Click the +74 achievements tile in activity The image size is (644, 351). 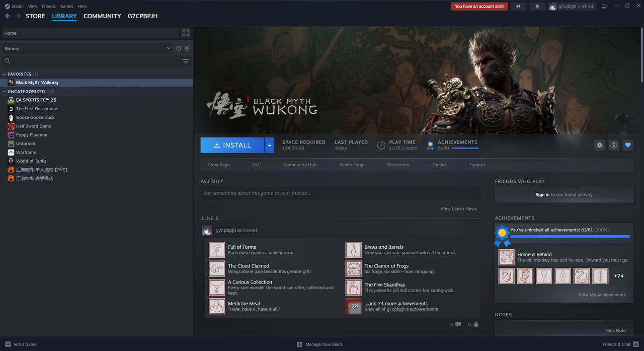pos(353,306)
